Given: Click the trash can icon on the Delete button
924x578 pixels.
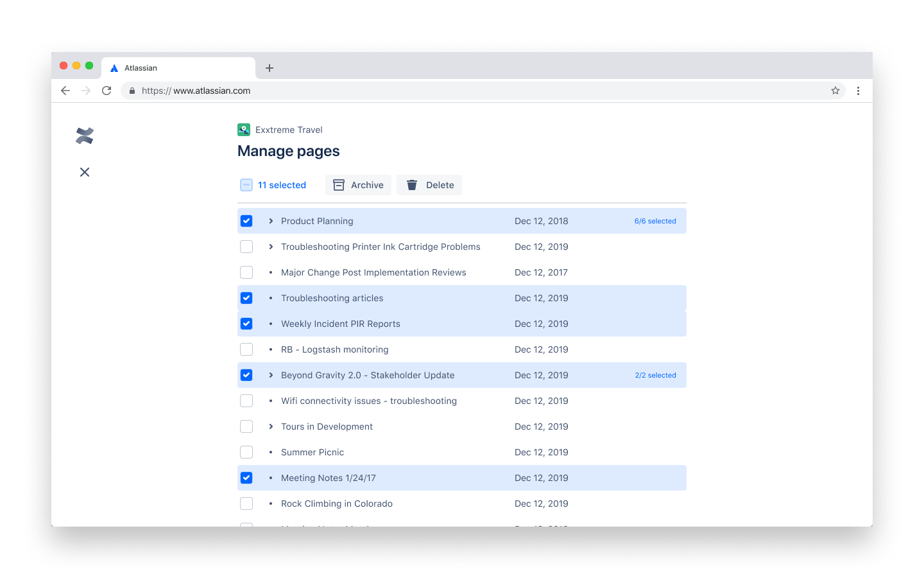Looking at the screenshot, I should click(411, 184).
